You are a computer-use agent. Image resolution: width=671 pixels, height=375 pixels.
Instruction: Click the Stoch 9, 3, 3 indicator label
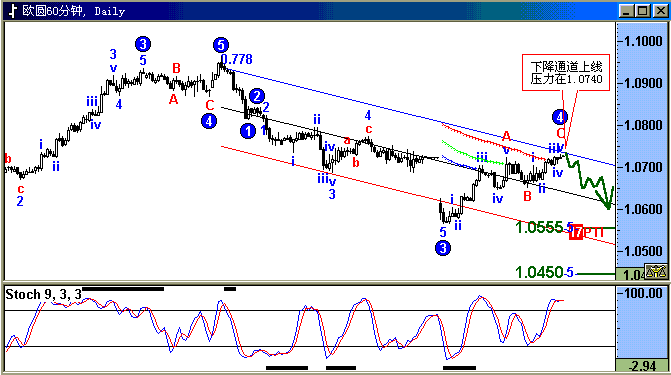pos(43,294)
